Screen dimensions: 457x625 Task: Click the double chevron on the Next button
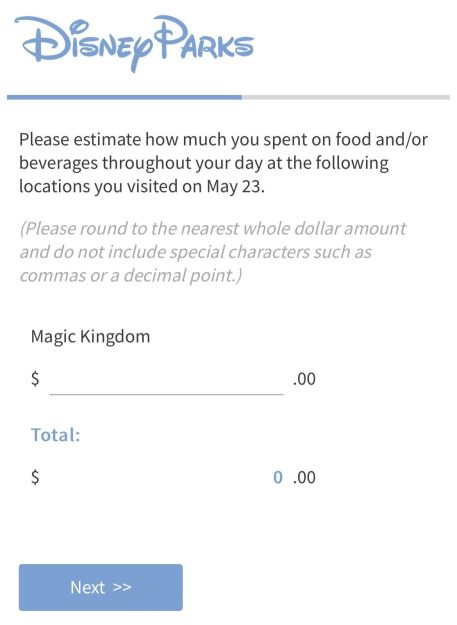click(122, 587)
